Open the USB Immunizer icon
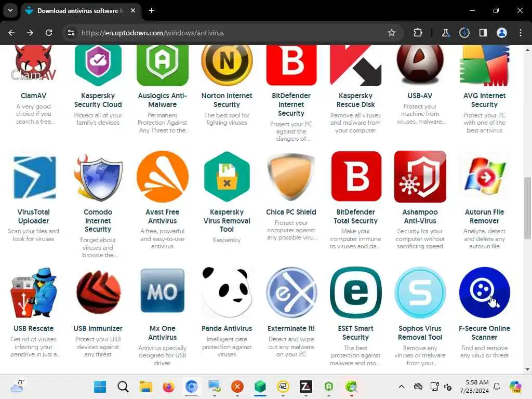The image size is (532, 399). [x=98, y=292]
